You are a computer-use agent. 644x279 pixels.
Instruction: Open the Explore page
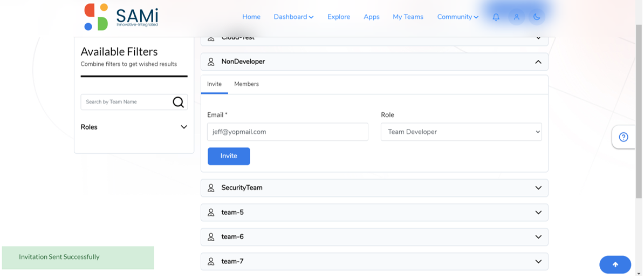coord(339,17)
